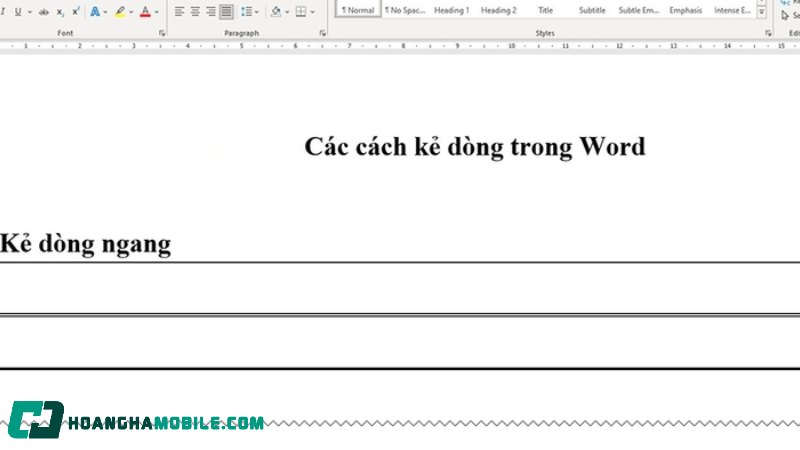Align text right
The image size is (800, 450).
pyautogui.click(x=211, y=11)
